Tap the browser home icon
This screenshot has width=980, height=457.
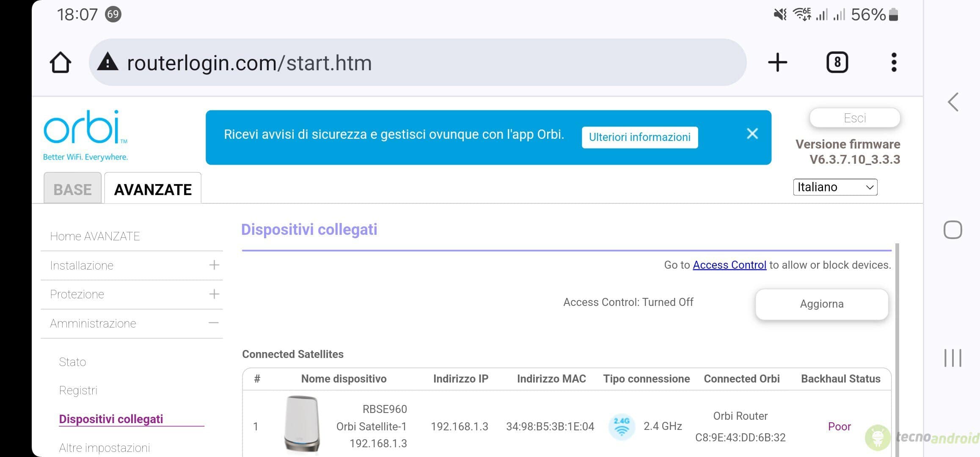[60, 63]
